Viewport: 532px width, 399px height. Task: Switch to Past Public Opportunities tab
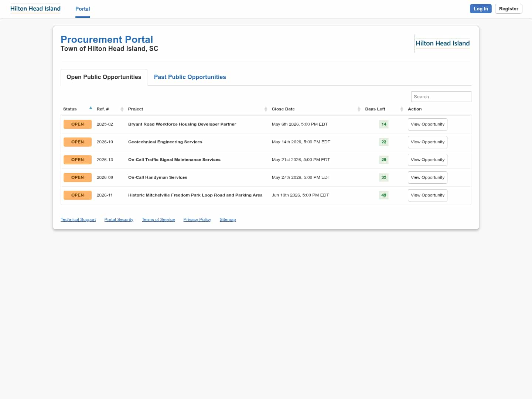point(190,77)
